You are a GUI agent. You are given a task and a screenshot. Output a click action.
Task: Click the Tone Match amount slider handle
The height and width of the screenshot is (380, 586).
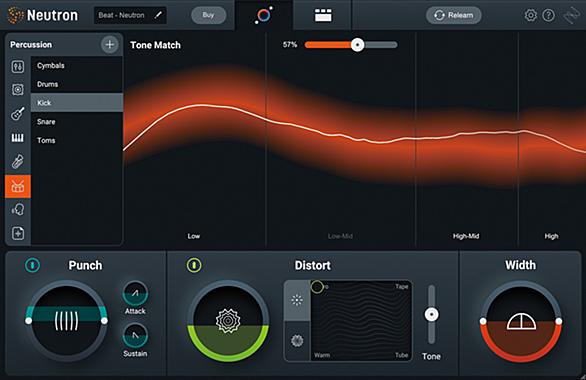tap(358, 45)
